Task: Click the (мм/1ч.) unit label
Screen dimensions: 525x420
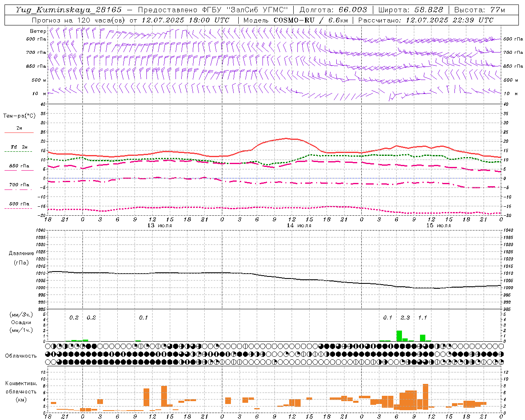Action: coord(21,330)
